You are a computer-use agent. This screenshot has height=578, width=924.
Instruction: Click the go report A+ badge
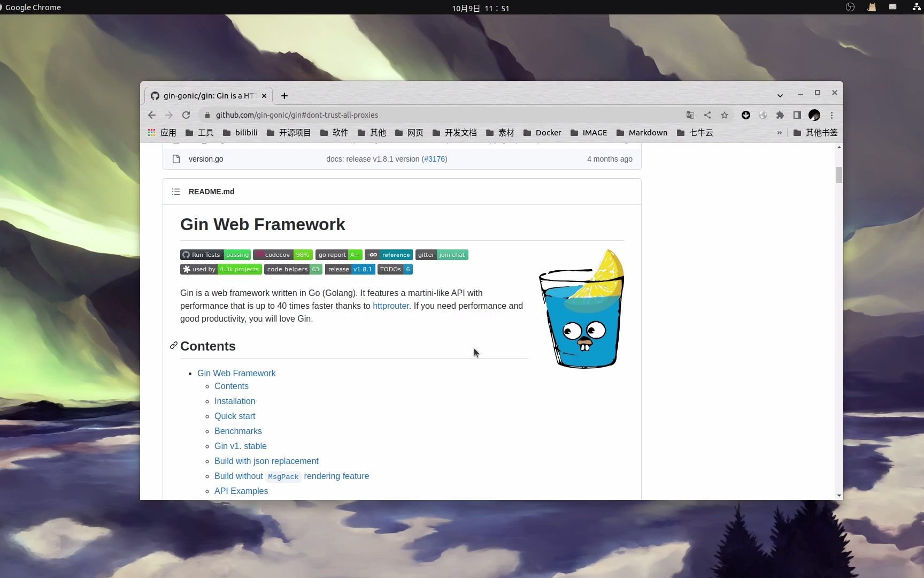(339, 255)
